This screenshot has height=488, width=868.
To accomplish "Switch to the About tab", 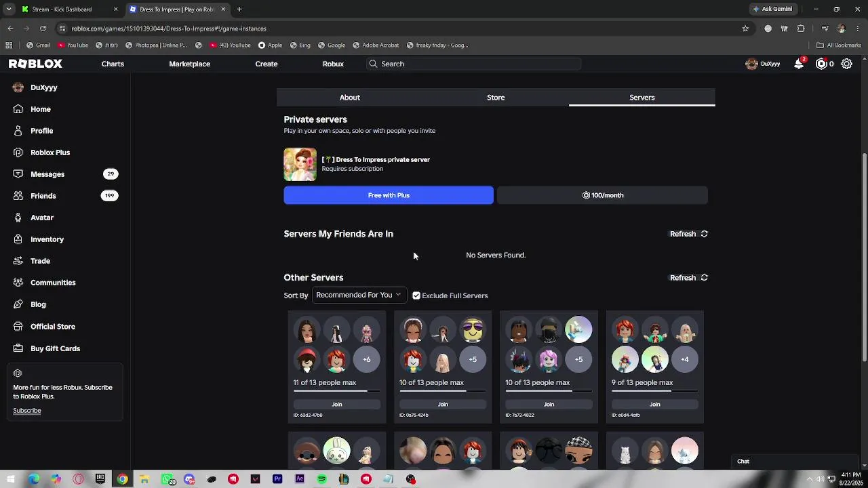I will [x=350, y=98].
